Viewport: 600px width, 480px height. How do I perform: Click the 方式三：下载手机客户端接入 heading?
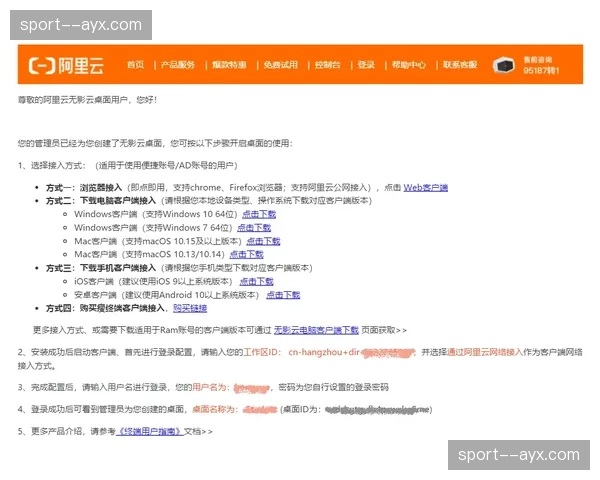pyautogui.click(x=101, y=268)
